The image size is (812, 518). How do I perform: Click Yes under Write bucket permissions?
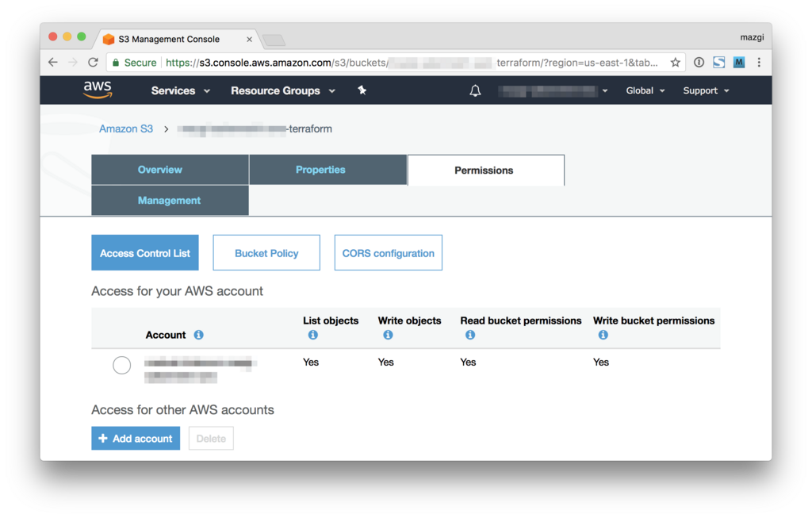(601, 362)
